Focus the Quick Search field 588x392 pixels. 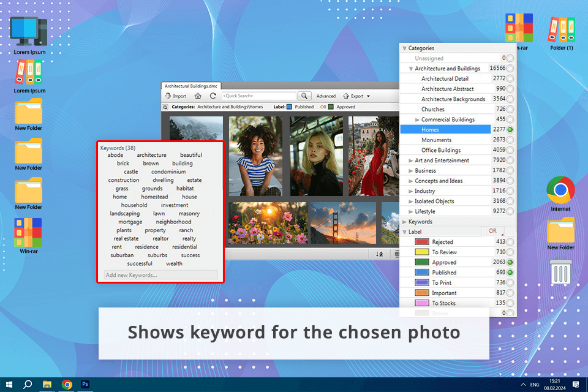tap(258, 96)
